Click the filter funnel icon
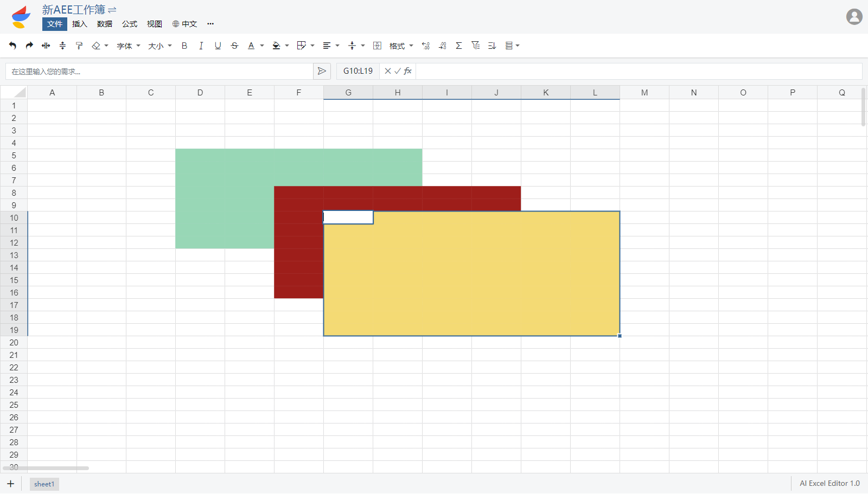The image size is (868, 494). [x=476, y=46]
